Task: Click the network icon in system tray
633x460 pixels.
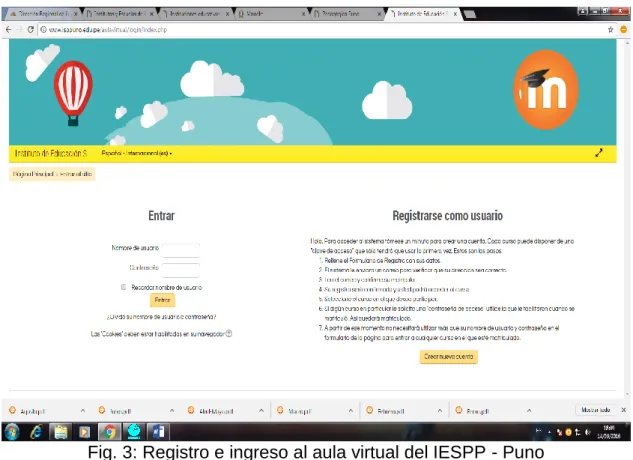Action: [578, 432]
